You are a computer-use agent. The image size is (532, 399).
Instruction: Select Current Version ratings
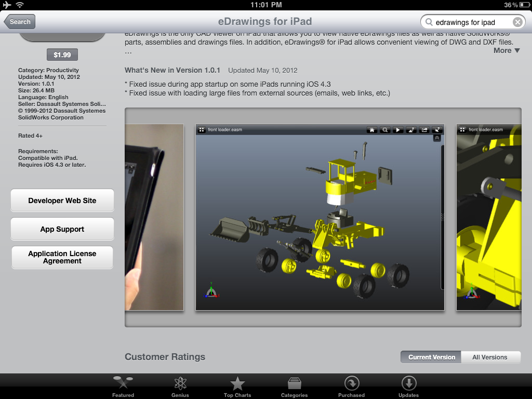[x=431, y=357]
